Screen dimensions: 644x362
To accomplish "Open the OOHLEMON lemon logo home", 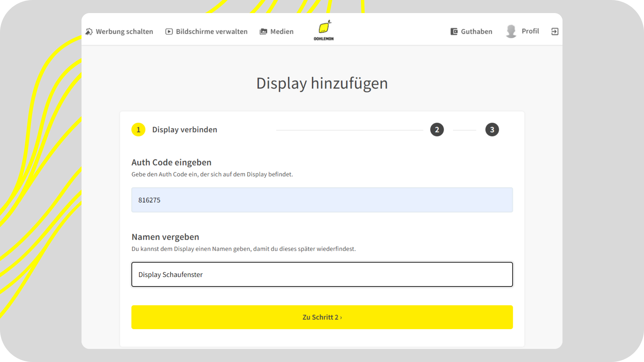I will click(324, 30).
